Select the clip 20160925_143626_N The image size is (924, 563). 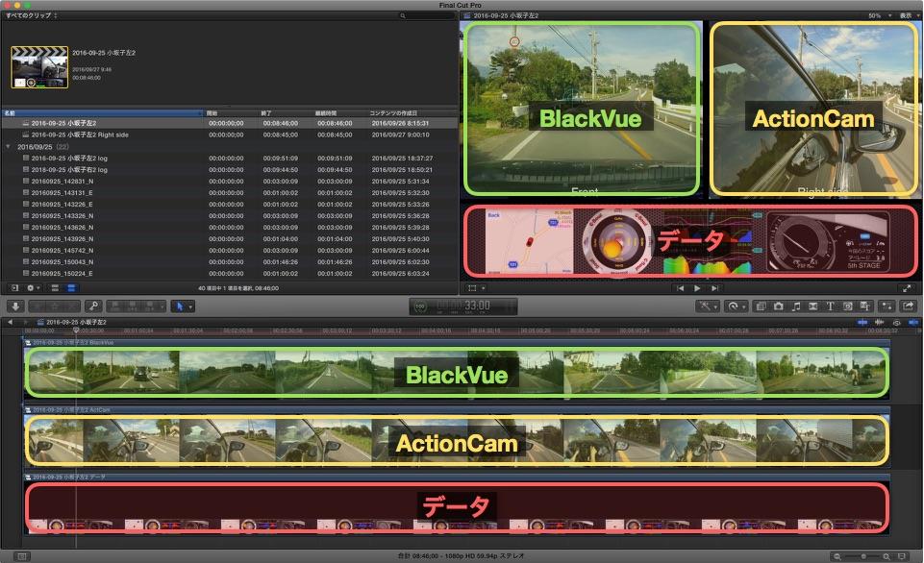point(229,228)
